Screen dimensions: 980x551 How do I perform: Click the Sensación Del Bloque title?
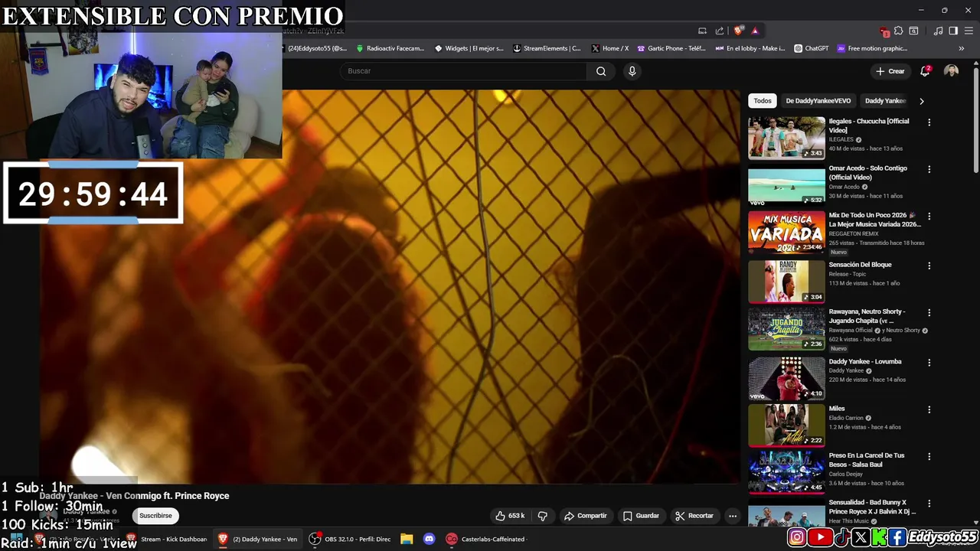pyautogui.click(x=860, y=265)
